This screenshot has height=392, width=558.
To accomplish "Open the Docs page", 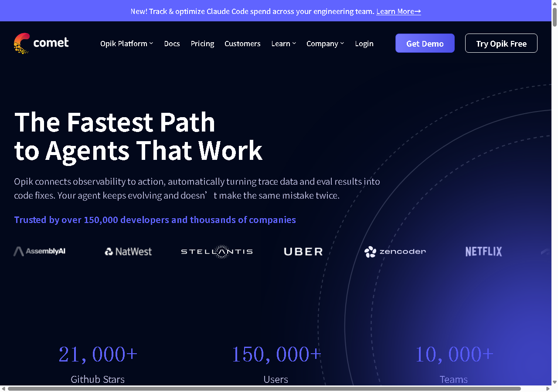I will click(x=172, y=44).
